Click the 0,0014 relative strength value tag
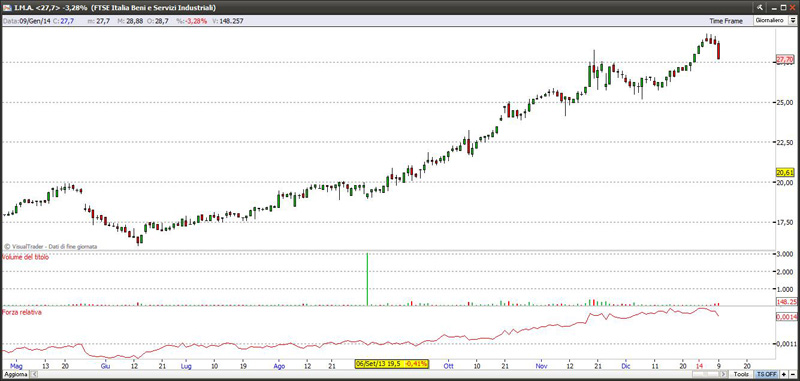The image size is (800, 381). point(786,317)
